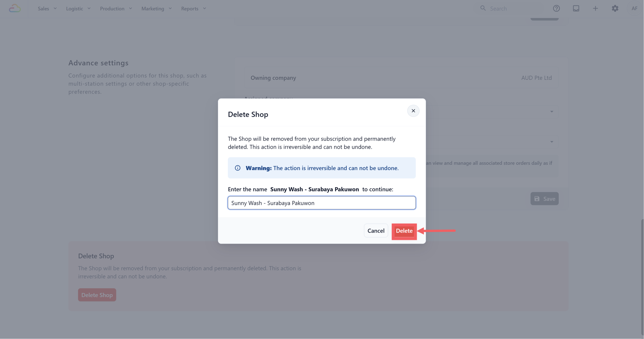This screenshot has width=644, height=339.
Task: Click the Owning company field
Action: tap(401, 78)
